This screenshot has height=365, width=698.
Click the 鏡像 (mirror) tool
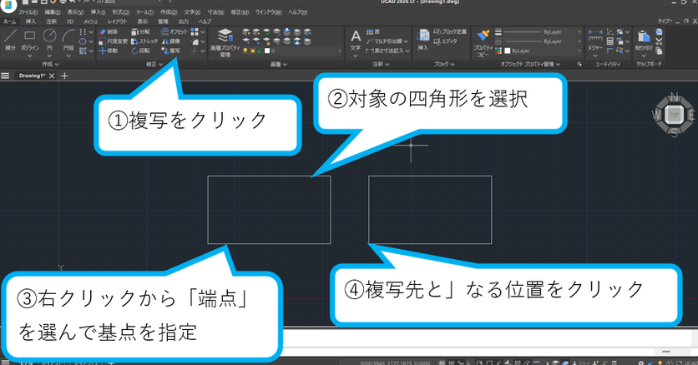pyautogui.click(x=170, y=41)
